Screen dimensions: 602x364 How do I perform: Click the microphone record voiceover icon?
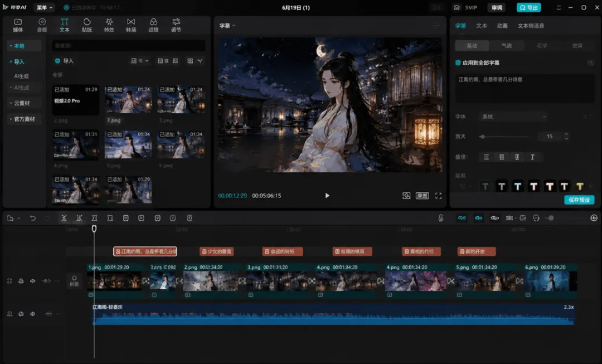pos(441,218)
